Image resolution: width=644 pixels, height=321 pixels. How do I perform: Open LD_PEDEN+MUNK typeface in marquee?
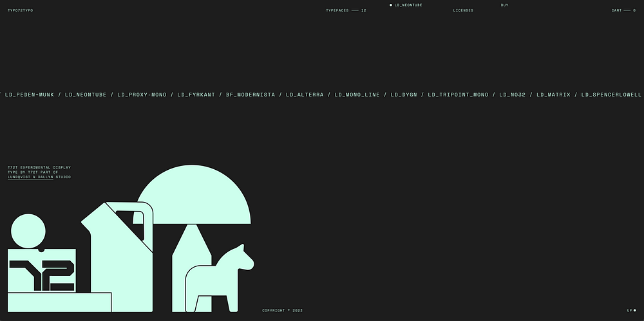pyautogui.click(x=30, y=95)
